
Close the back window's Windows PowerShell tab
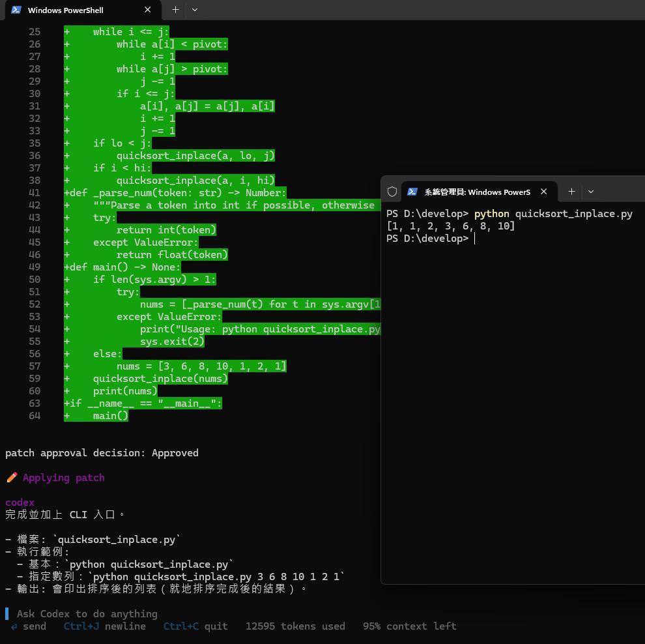148,10
